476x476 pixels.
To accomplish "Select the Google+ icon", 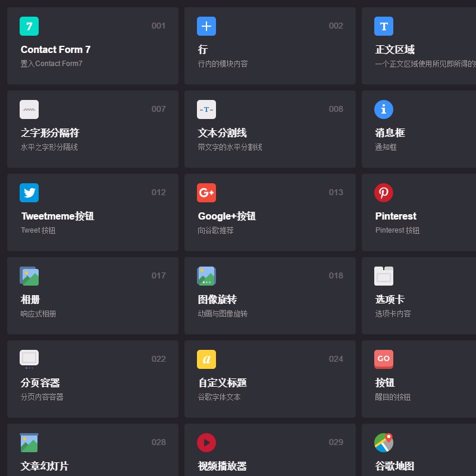I will click(206, 192).
